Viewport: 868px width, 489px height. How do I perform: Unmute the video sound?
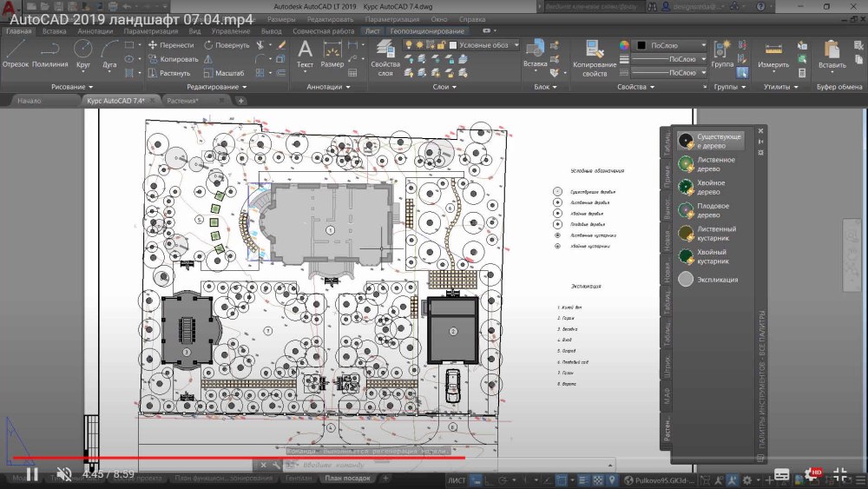[63, 474]
